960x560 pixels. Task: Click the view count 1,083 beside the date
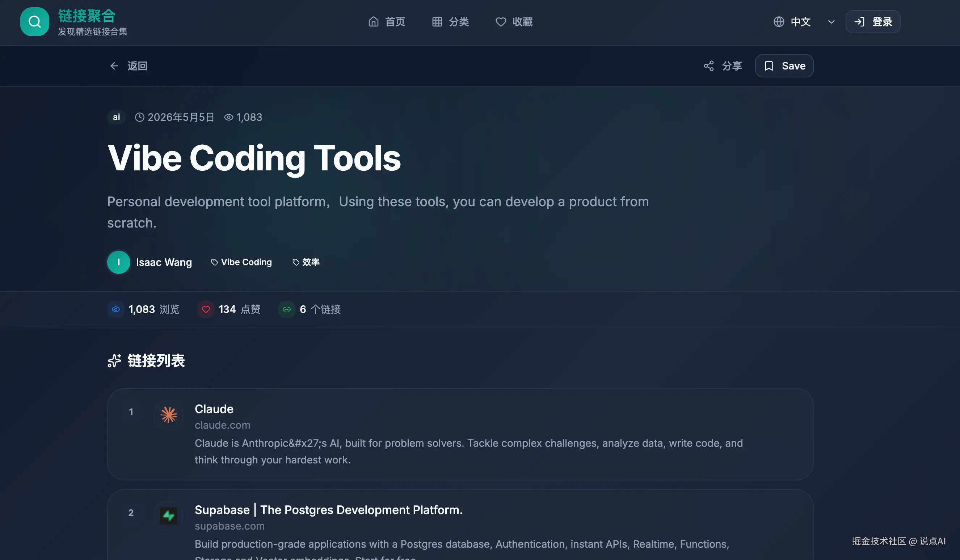click(x=249, y=117)
